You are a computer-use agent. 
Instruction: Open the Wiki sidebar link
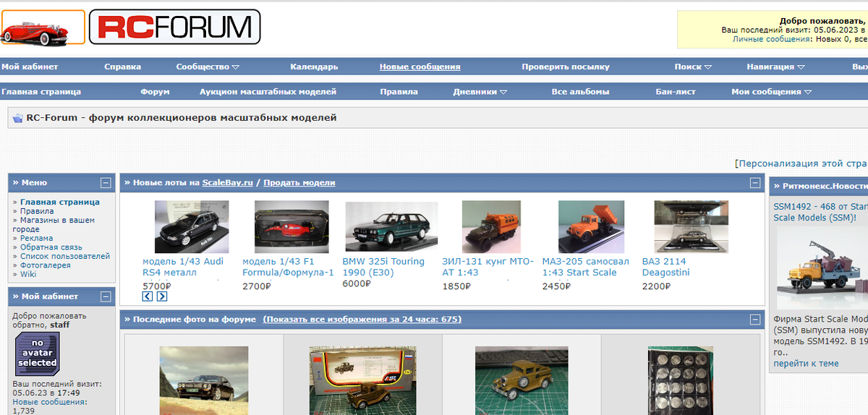pos(28,274)
